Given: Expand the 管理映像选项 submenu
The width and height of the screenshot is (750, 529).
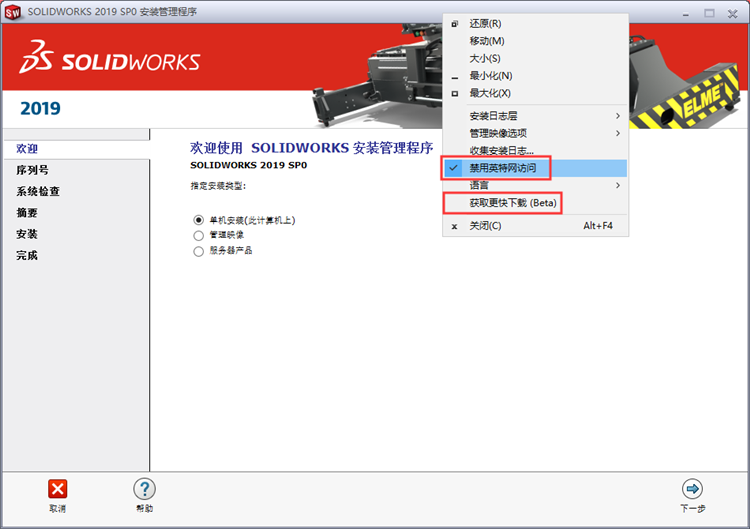Looking at the screenshot, I should 535,133.
